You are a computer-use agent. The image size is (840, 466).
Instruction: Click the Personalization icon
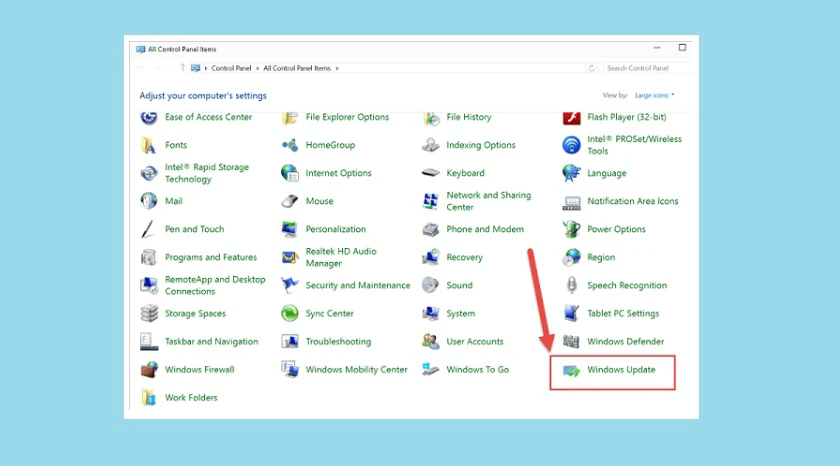point(290,229)
